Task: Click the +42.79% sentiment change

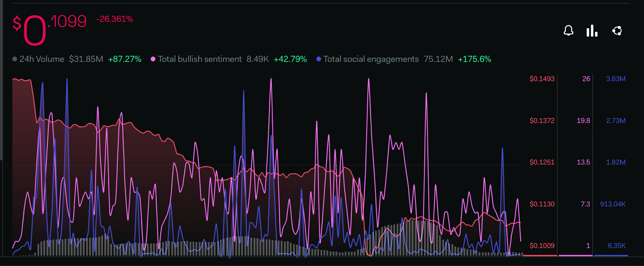Action: 290,59
